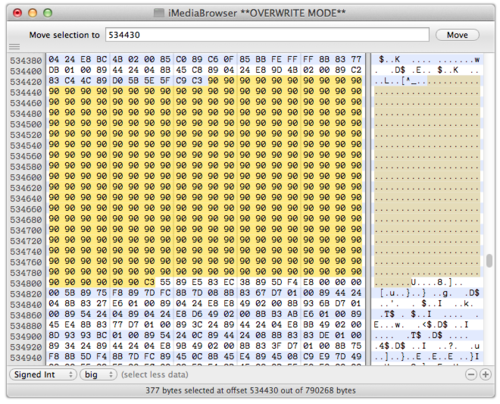The width and height of the screenshot is (500, 404).
Task: Click the vertical scrollbar thumb
Action: (489, 261)
